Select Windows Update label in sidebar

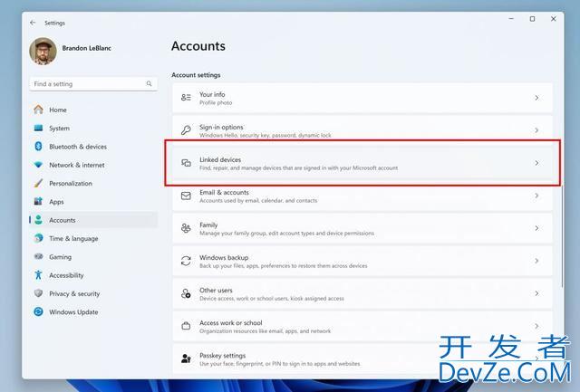(x=73, y=312)
